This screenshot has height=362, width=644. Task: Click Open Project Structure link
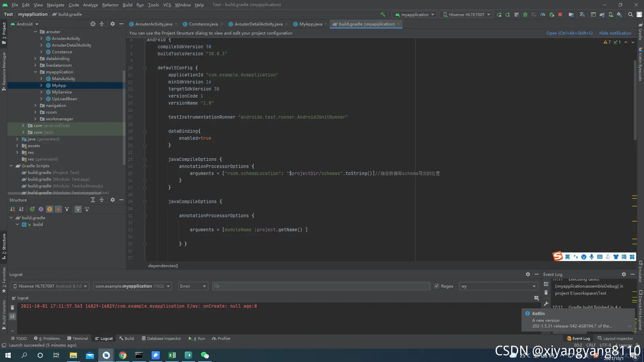[569, 33]
